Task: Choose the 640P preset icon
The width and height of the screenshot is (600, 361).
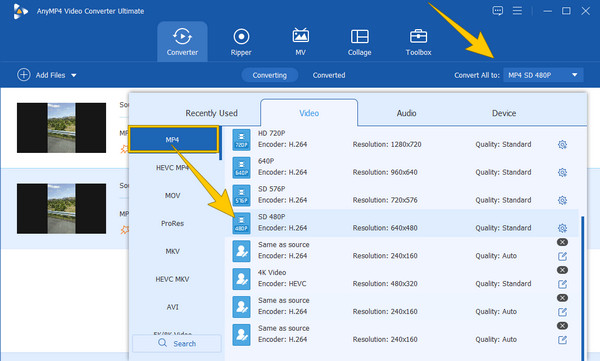Action: (x=241, y=168)
